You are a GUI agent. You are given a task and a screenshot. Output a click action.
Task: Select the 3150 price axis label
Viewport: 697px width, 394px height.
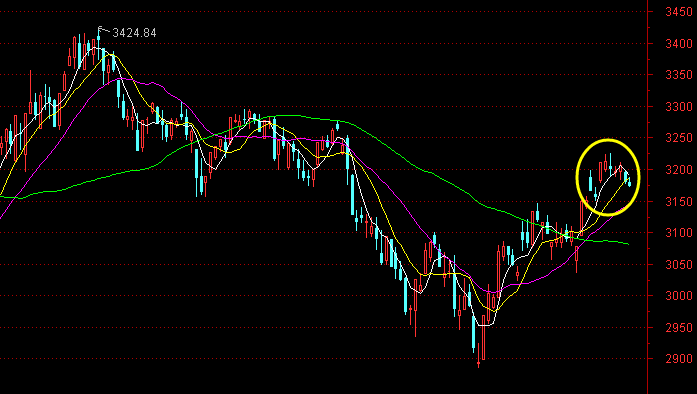[x=679, y=201]
